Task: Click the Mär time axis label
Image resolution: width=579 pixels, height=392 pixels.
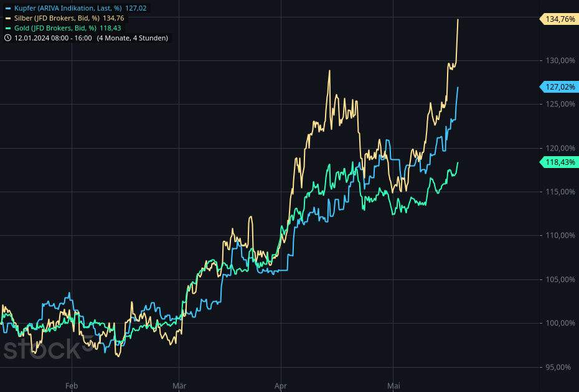Action: pos(179,386)
